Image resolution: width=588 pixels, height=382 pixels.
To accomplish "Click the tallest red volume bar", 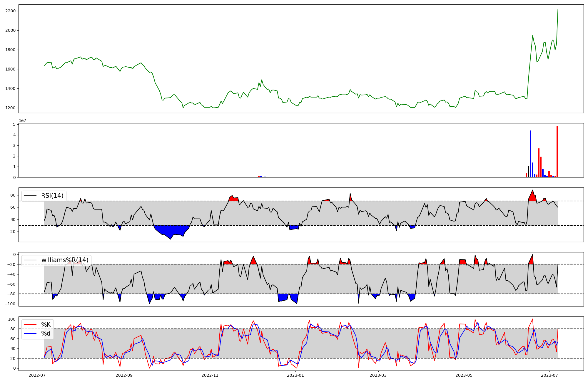I will click(557, 152).
